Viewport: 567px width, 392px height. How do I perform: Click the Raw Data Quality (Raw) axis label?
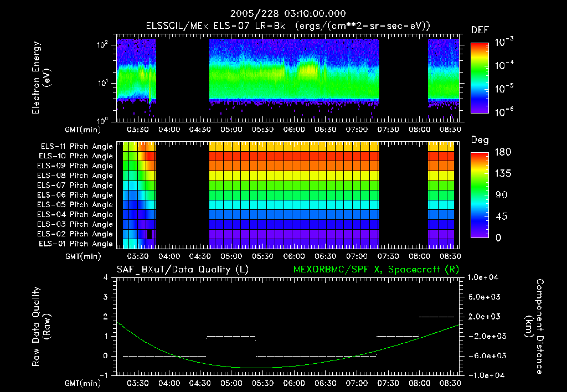(x=41, y=327)
